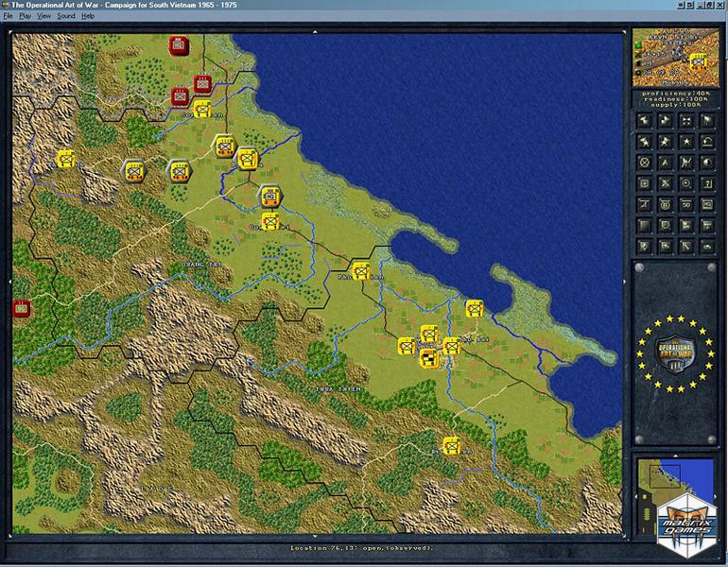Click the upward triangle arrow button

666,163
